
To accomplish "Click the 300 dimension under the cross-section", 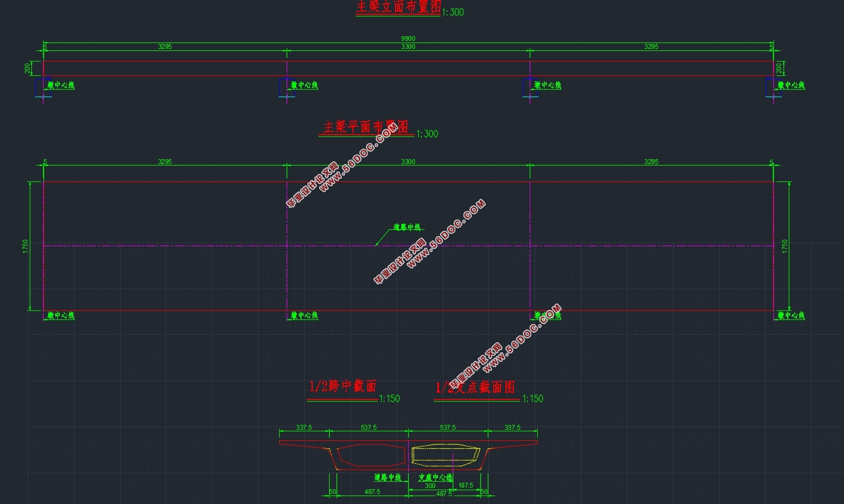I will (x=430, y=486).
